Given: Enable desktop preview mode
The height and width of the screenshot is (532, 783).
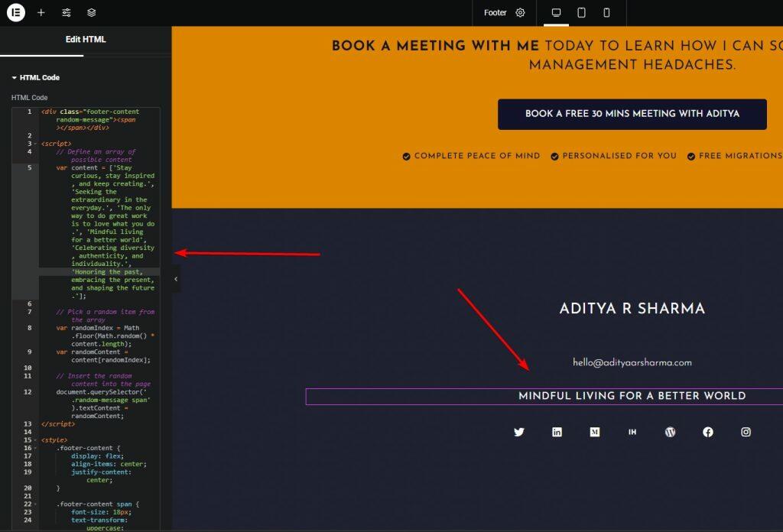Looking at the screenshot, I should (556, 12).
